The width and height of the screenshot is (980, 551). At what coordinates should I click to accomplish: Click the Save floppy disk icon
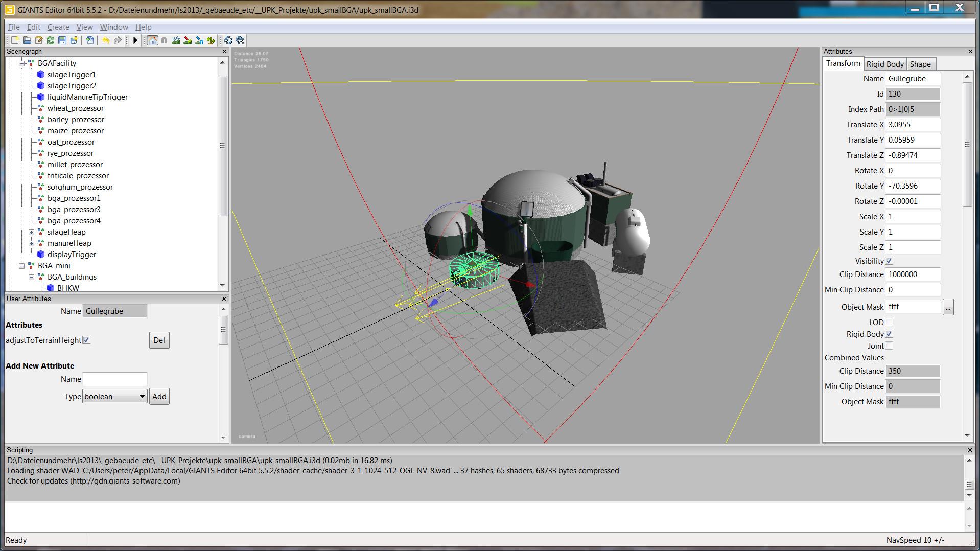coord(62,40)
